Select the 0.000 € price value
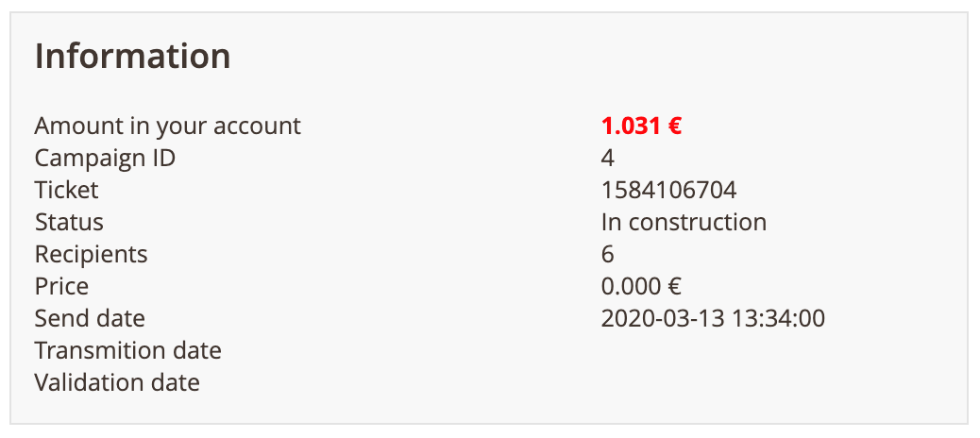The width and height of the screenshot is (980, 438). point(641,287)
